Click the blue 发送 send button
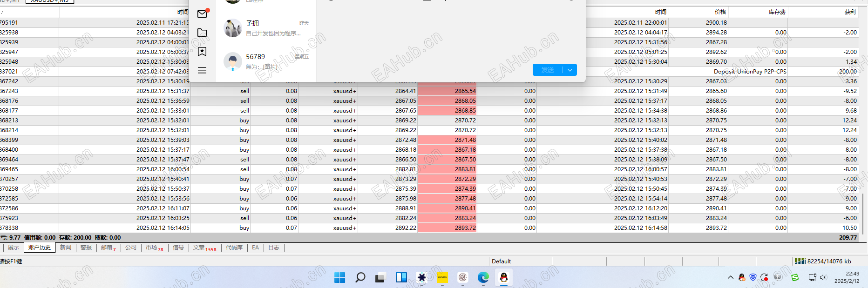Image resolution: width=868 pixels, height=288 pixels. tap(548, 70)
